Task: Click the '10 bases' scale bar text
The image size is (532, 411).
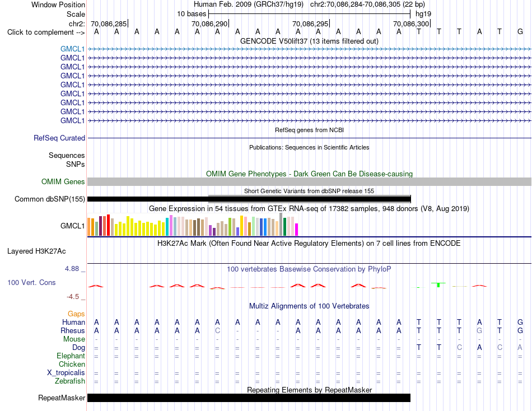Action: click(192, 14)
